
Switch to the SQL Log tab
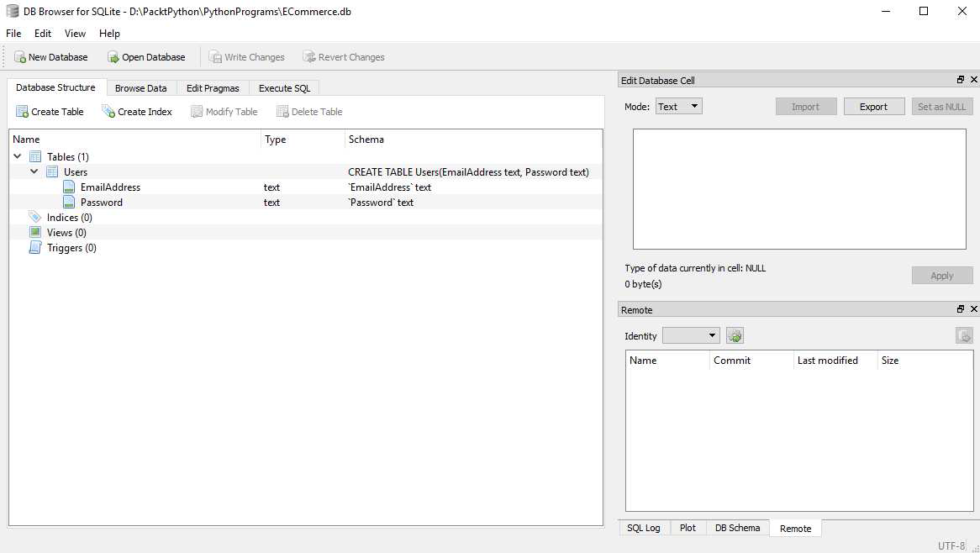click(x=644, y=528)
